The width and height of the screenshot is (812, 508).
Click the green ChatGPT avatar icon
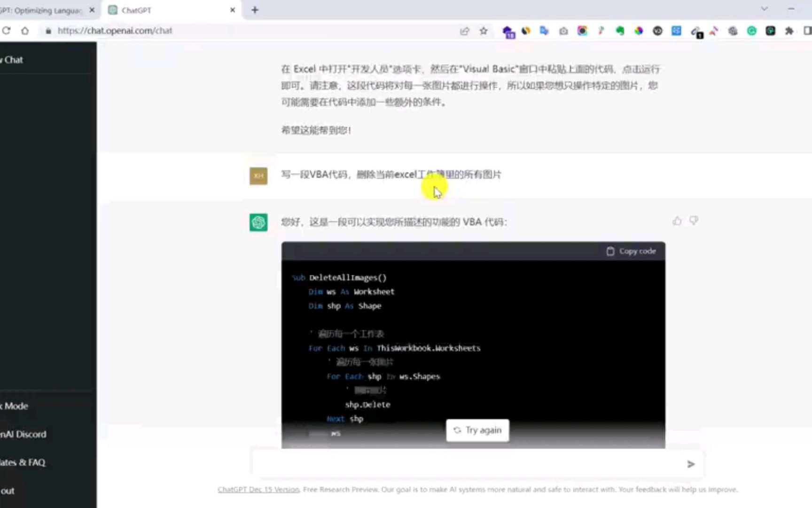258,222
